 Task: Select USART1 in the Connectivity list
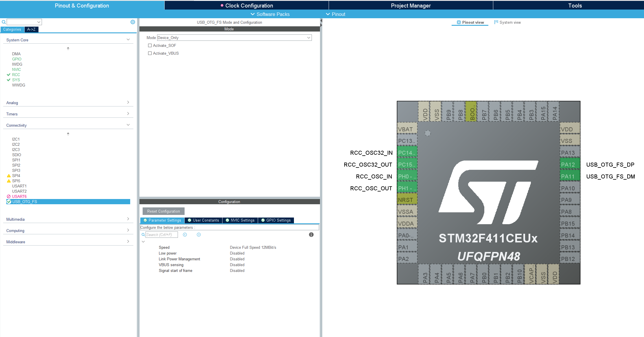click(x=19, y=186)
